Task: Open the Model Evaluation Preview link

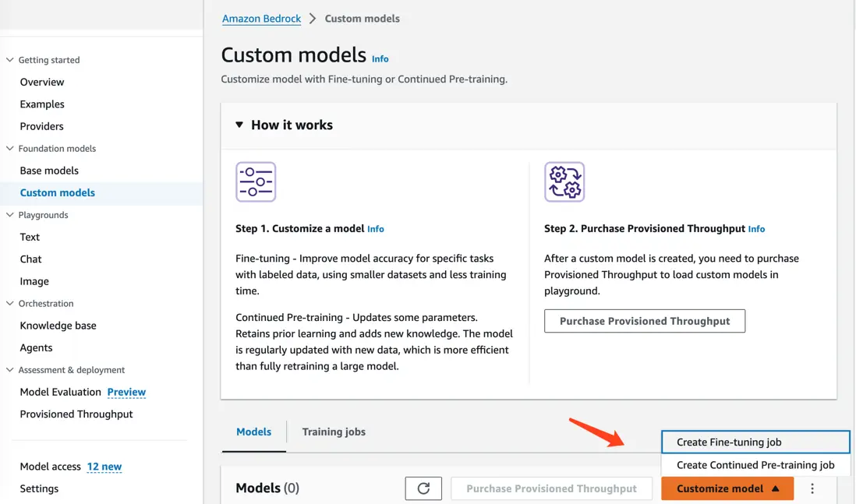Action: 126,392
